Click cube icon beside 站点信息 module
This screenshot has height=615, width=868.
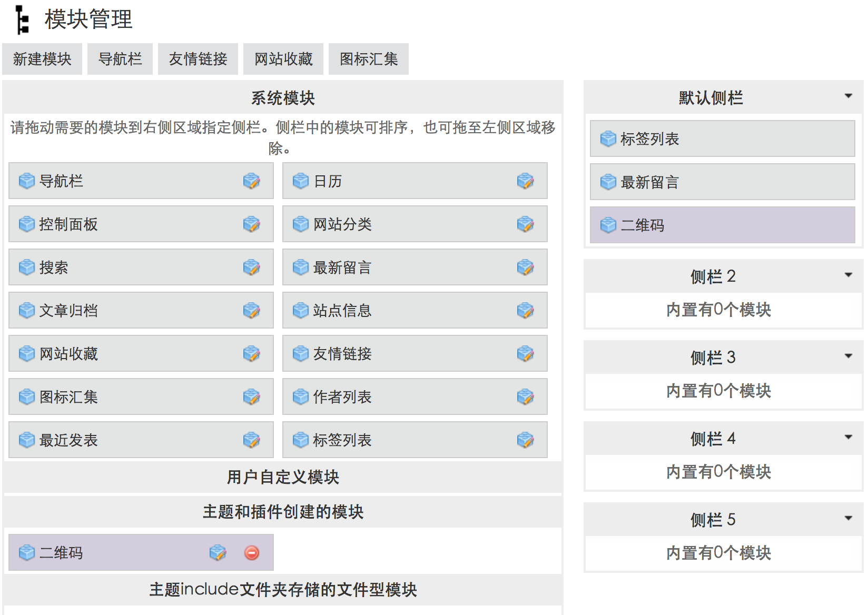(301, 311)
